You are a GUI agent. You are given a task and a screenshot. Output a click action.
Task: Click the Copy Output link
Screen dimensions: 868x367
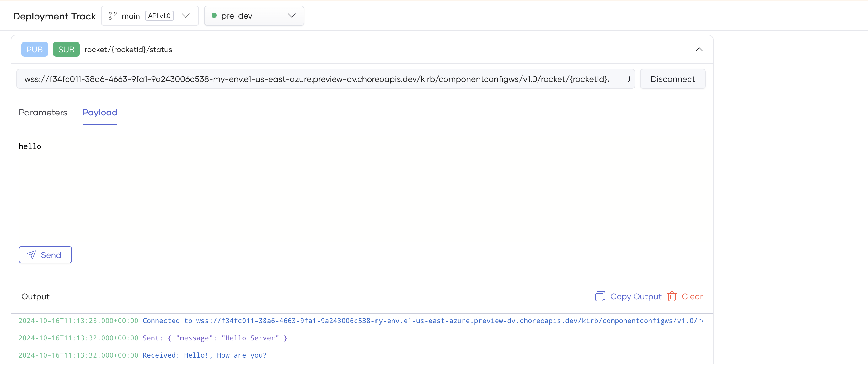(x=635, y=296)
